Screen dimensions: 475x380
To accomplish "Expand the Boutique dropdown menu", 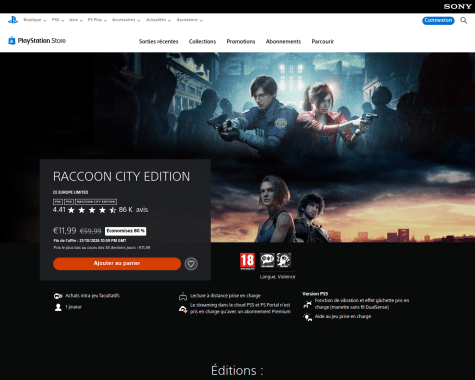I will point(35,20).
